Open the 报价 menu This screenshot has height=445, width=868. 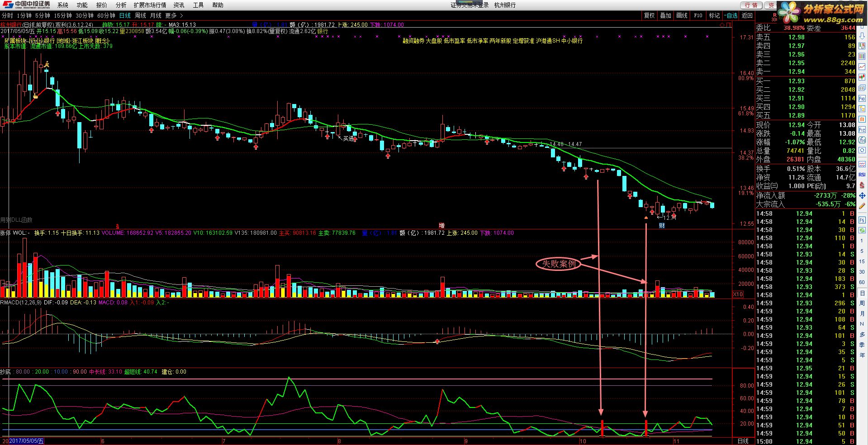click(x=102, y=5)
